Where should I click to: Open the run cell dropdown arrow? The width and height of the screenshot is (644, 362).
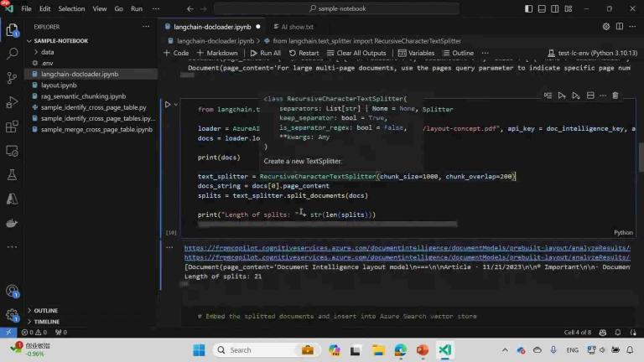176,105
